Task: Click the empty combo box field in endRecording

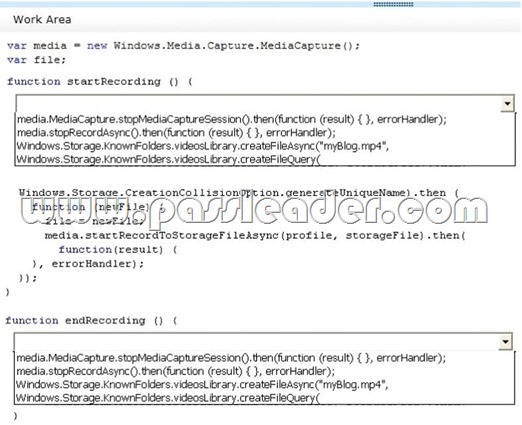Action: tap(256, 342)
